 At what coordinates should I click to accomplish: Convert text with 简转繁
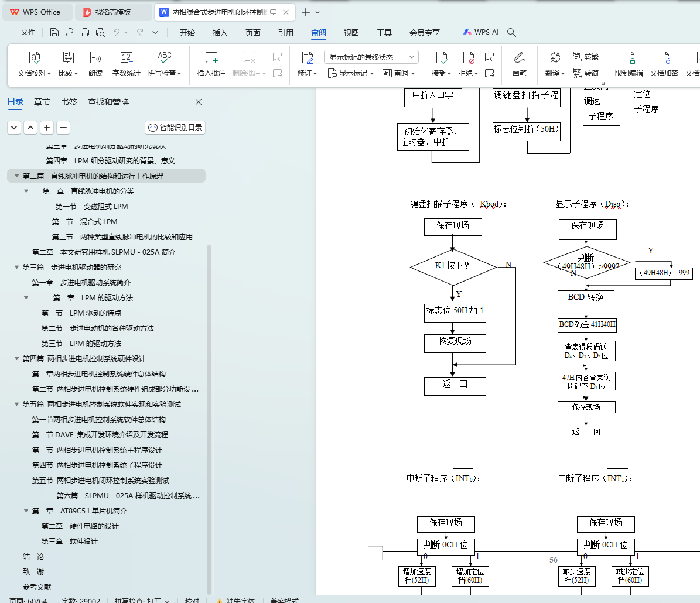585,57
